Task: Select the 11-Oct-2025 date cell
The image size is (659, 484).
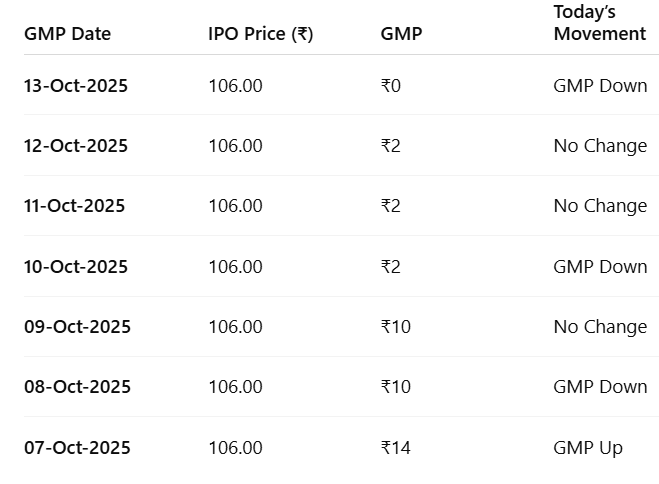Action: tap(74, 206)
